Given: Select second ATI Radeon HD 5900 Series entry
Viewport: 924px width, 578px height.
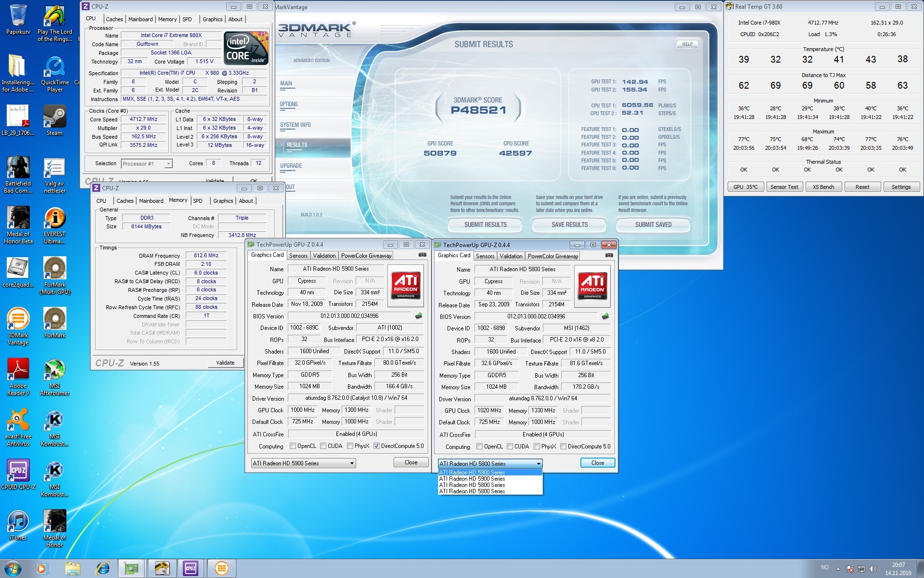Looking at the screenshot, I should [x=490, y=479].
